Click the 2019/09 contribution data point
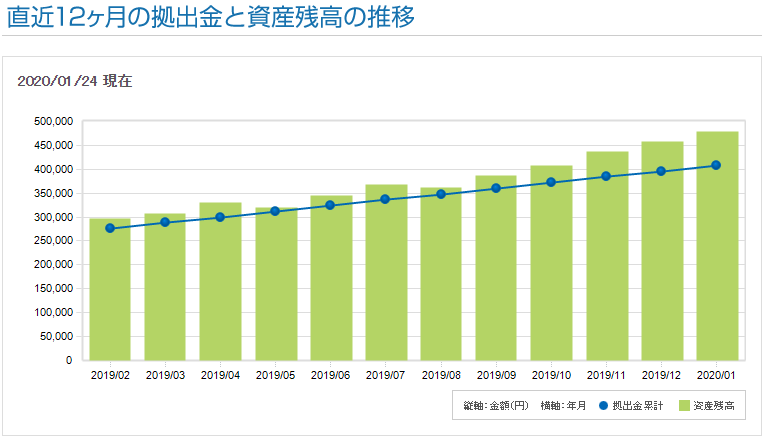Viewport: 764px width, 438px height. [496, 188]
